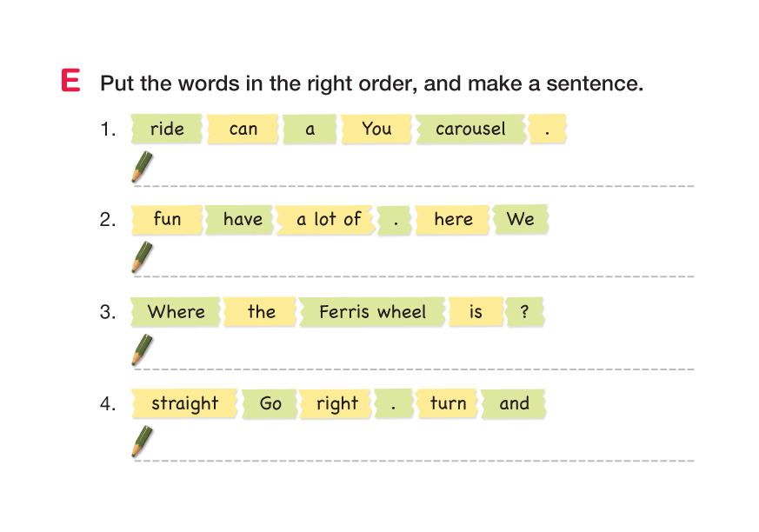Click the red section letter E
The image size is (759, 532).
(x=71, y=82)
